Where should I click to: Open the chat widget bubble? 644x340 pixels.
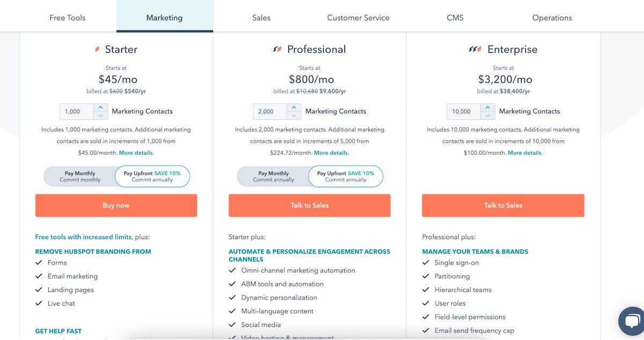click(x=632, y=321)
